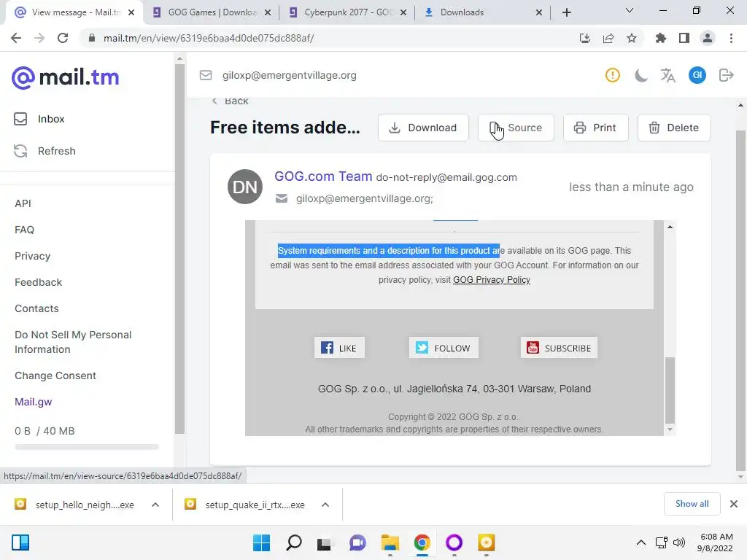Viewport: 747px width, 560px height.
Task: Expand options for setup_hello_neigh download
Action: 155,505
